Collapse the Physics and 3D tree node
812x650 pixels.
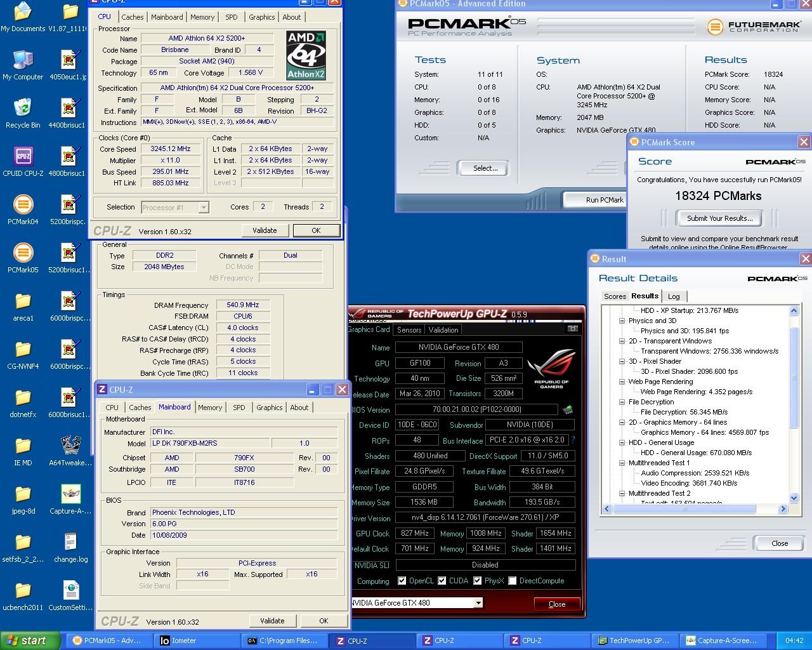tap(622, 321)
